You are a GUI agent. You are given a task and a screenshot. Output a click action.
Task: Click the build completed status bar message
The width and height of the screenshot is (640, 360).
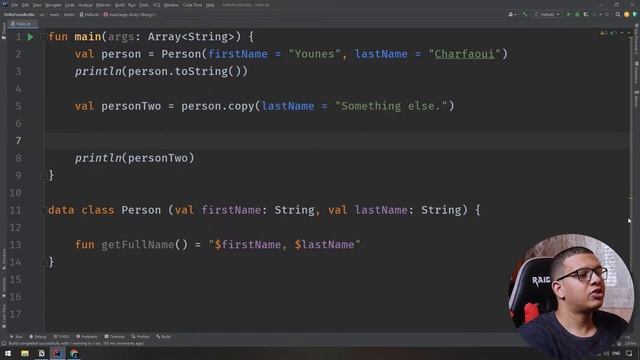tap(76, 344)
